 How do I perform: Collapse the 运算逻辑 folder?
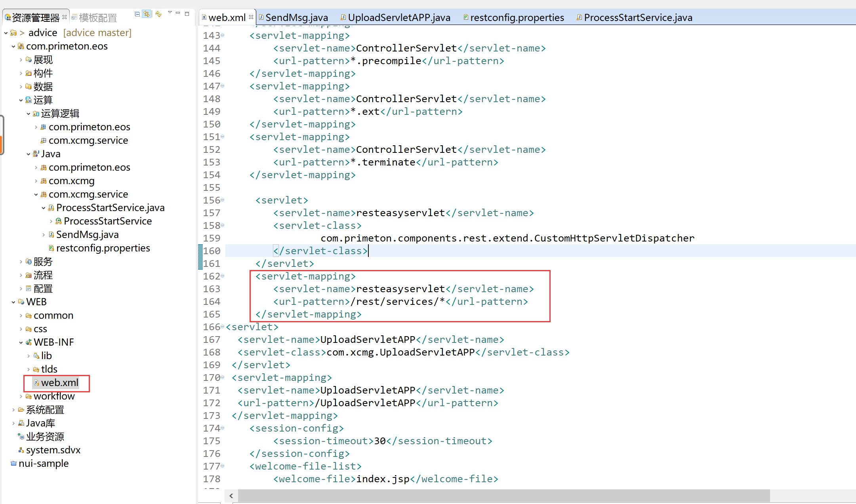29,114
